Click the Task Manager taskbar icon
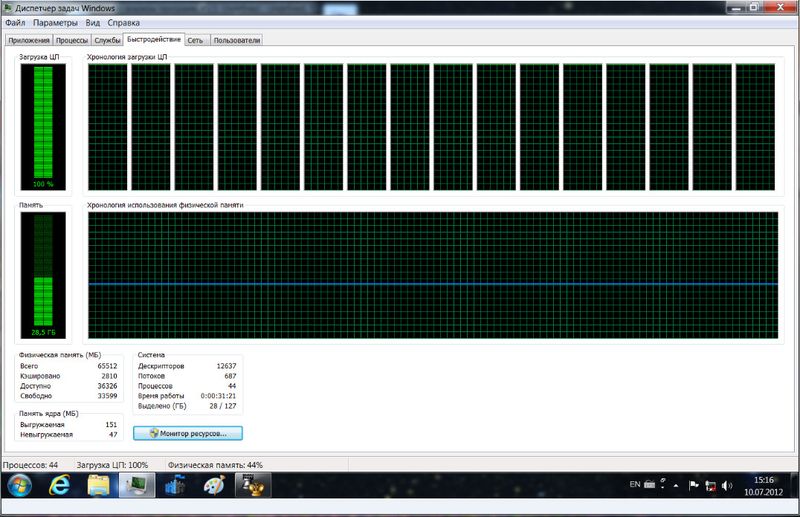 tap(137, 485)
